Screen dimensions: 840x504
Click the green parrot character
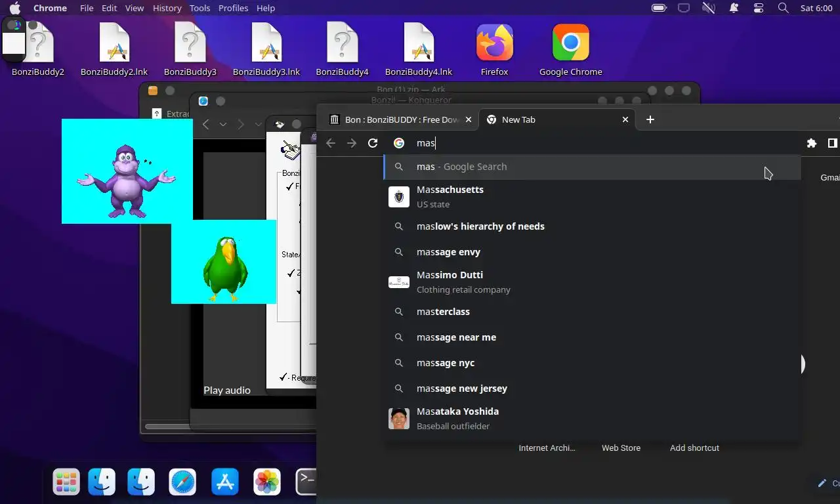[x=224, y=268]
